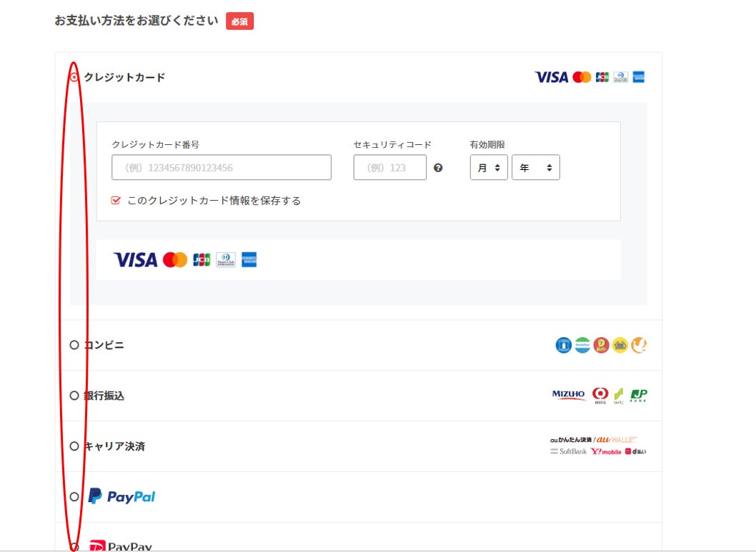Open the 月 expiry month dropdown

click(x=489, y=168)
